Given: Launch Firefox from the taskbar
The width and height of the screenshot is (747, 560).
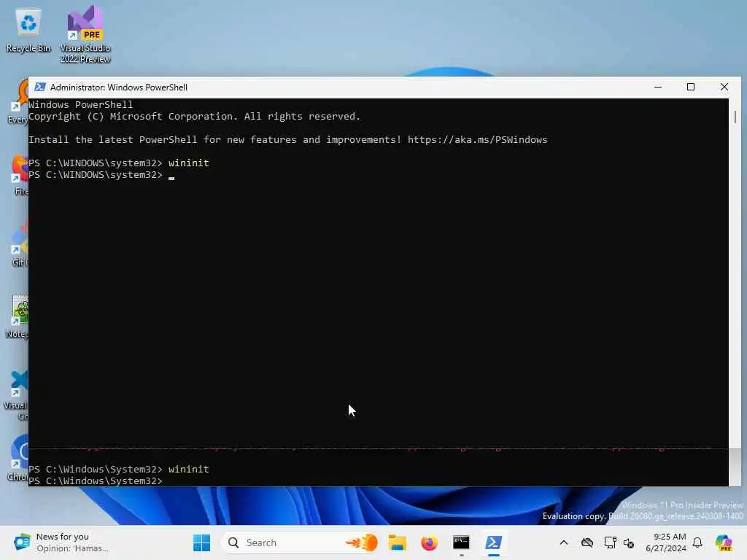Looking at the screenshot, I should coord(429,542).
